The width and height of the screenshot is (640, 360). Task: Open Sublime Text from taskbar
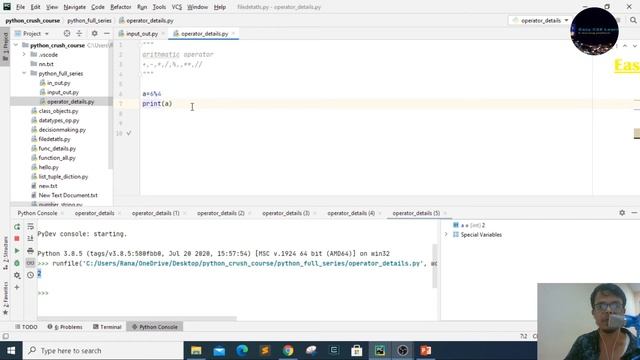tap(265, 351)
